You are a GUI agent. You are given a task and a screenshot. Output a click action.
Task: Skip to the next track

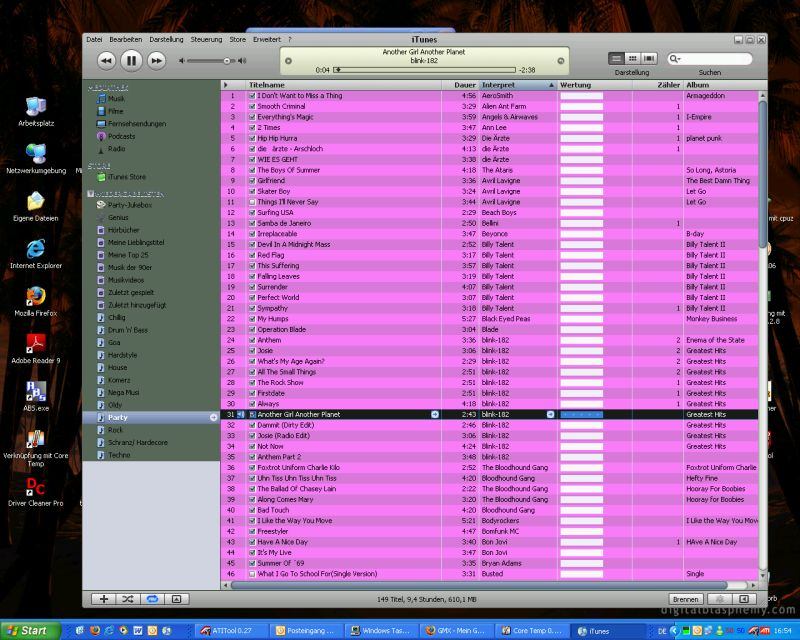pos(157,61)
